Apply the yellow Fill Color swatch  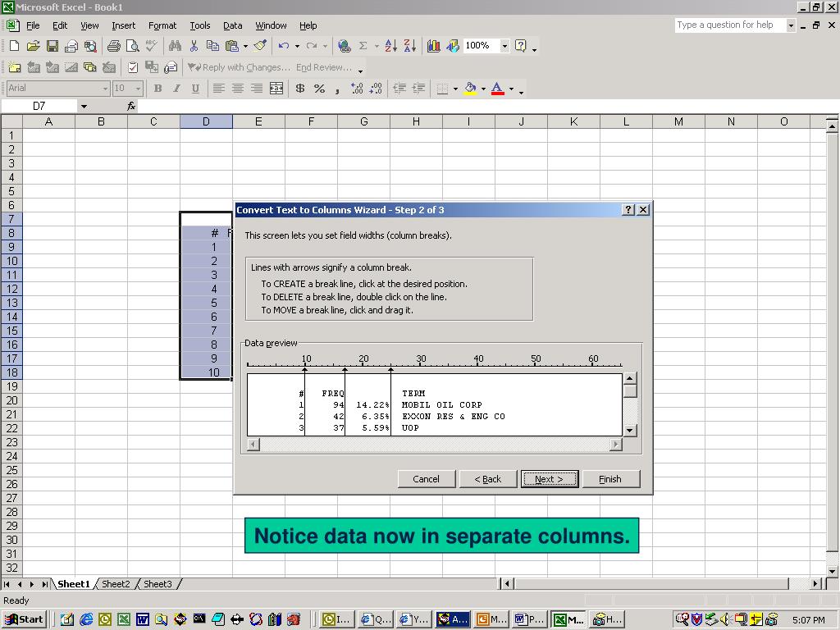coord(470,89)
